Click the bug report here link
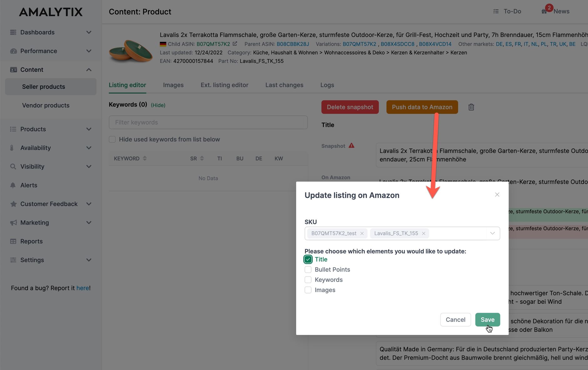The height and width of the screenshot is (370, 588). click(x=83, y=288)
